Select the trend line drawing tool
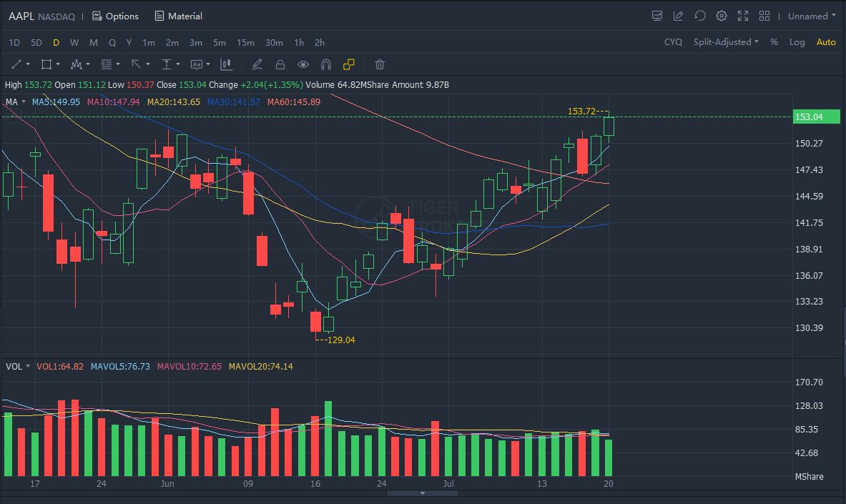Image resolution: width=846 pixels, height=504 pixels. coord(16,65)
